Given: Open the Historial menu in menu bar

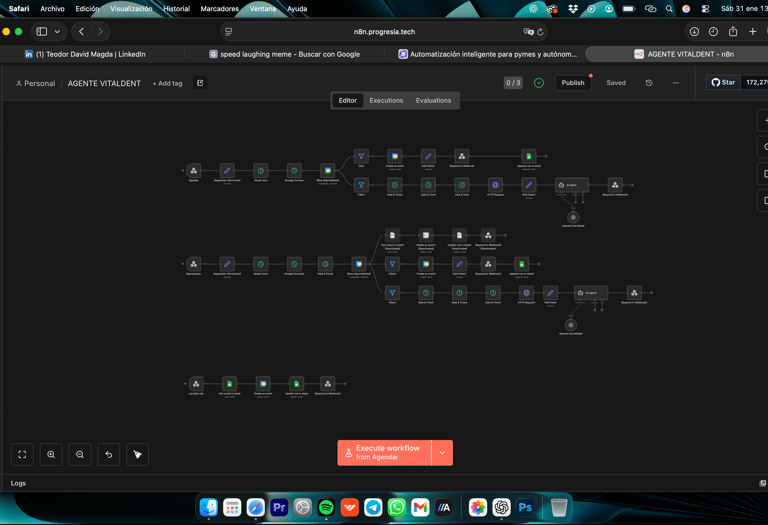Looking at the screenshot, I should (x=176, y=9).
